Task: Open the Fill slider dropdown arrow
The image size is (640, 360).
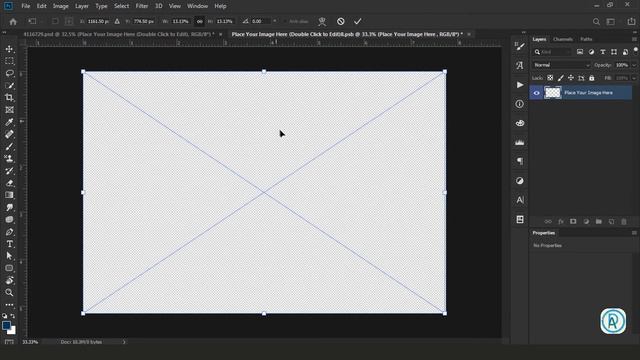Action: pyautogui.click(x=634, y=78)
